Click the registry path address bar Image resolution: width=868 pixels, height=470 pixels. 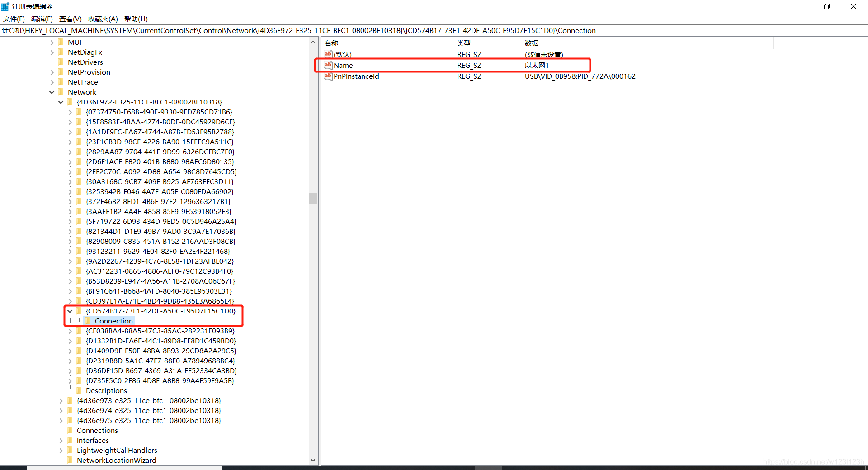(434, 30)
